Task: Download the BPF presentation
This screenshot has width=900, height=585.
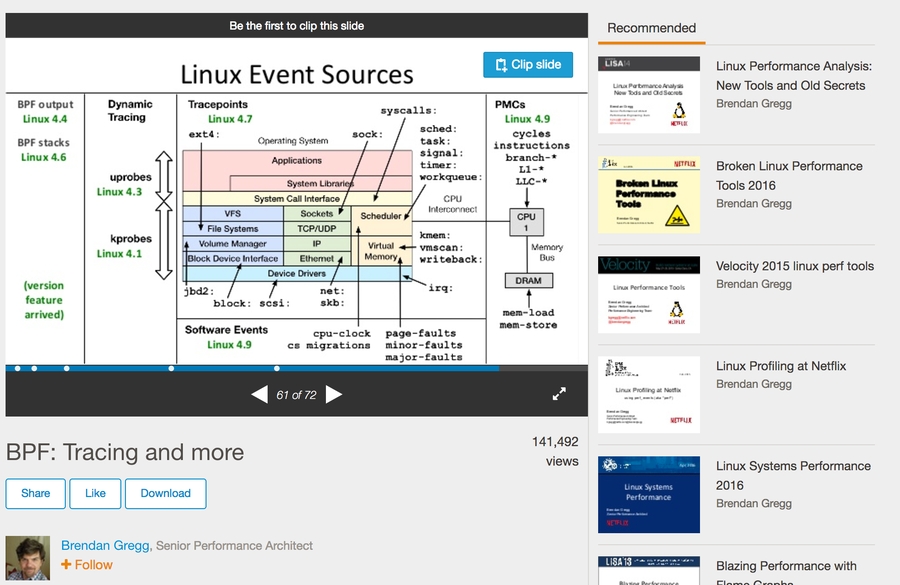Action: point(165,493)
